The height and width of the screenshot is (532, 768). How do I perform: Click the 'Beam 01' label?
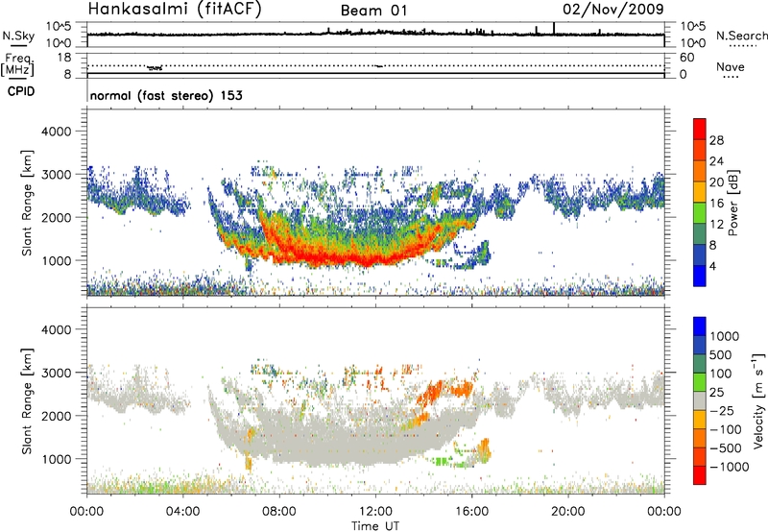(374, 11)
